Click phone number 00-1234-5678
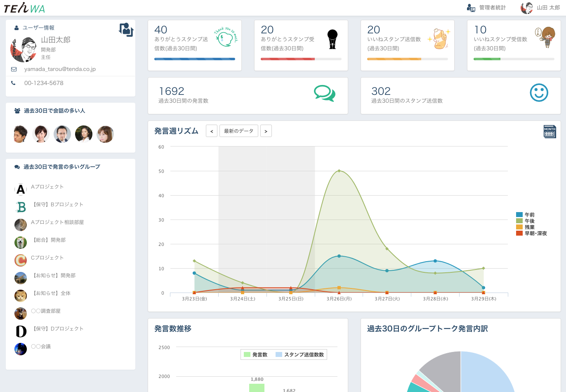 [44, 83]
